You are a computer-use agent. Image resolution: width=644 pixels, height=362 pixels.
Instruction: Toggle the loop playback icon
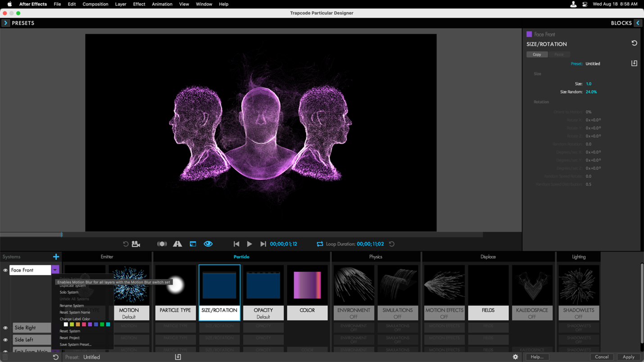coord(320,244)
